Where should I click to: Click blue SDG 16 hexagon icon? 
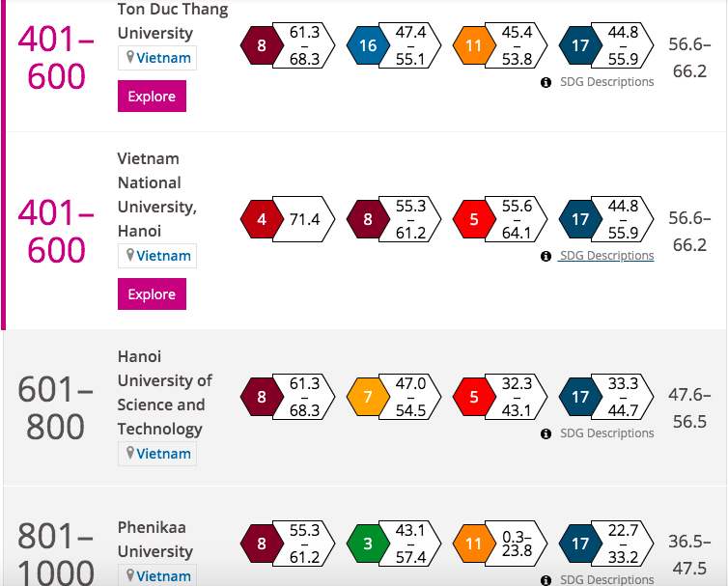[368, 45]
